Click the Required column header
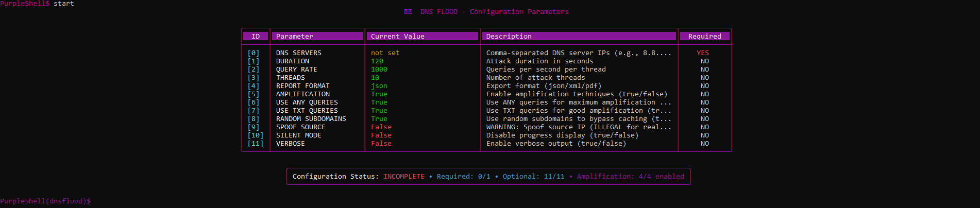 coord(705,36)
